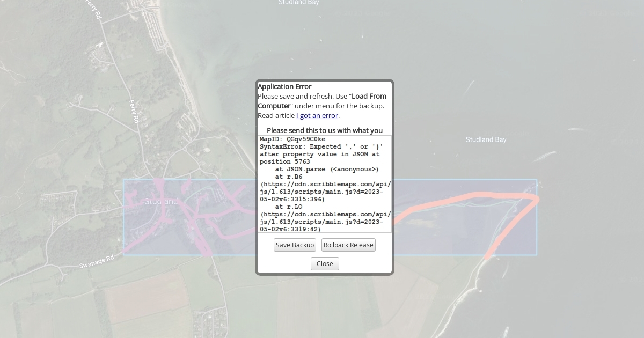644x338 pixels.
Task: Click the 'at r.B6' stack trace line
Action: pyautogui.click(x=288, y=177)
